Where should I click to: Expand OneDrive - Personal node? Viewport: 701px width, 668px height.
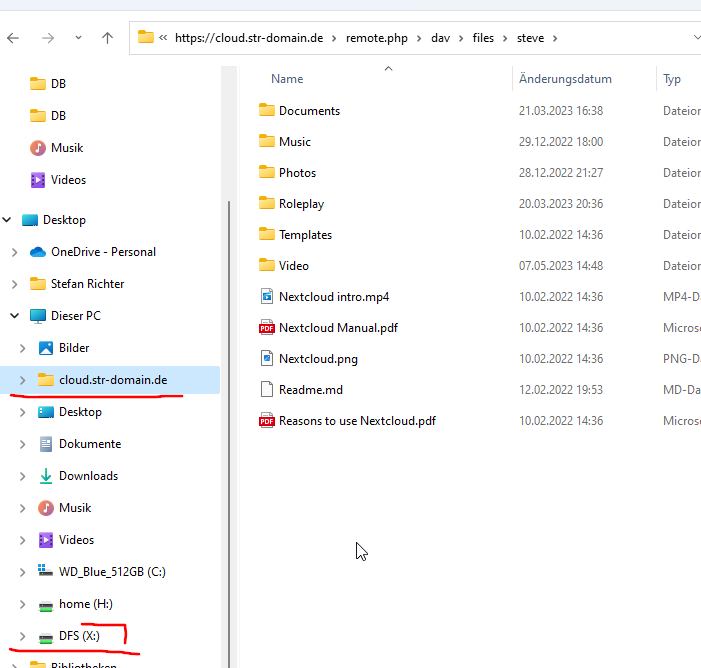coord(15,252)
